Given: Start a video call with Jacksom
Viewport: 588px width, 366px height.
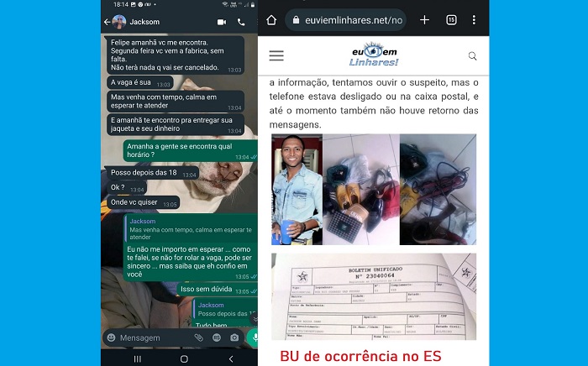Looking at the screenshot, I should [222, 22].
